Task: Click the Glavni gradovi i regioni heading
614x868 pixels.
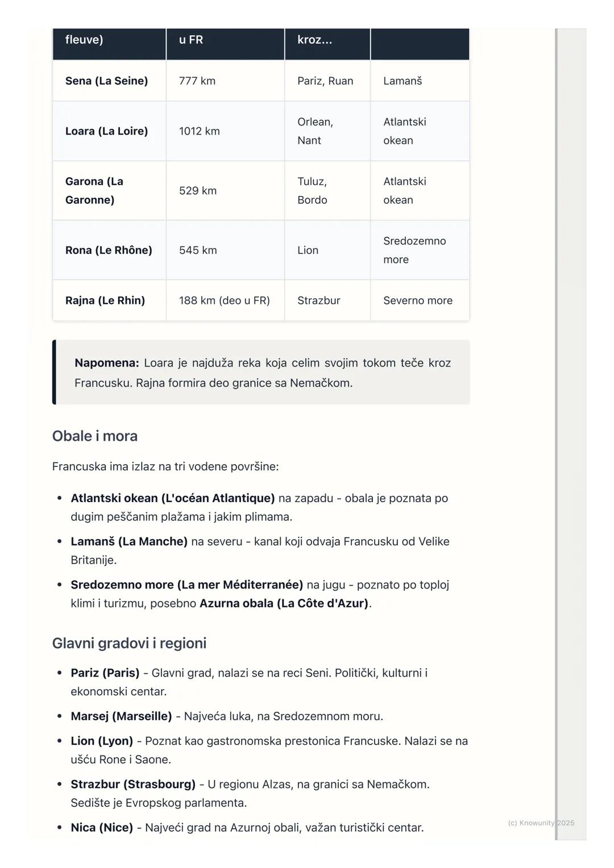Action: [x=129, y=644]
